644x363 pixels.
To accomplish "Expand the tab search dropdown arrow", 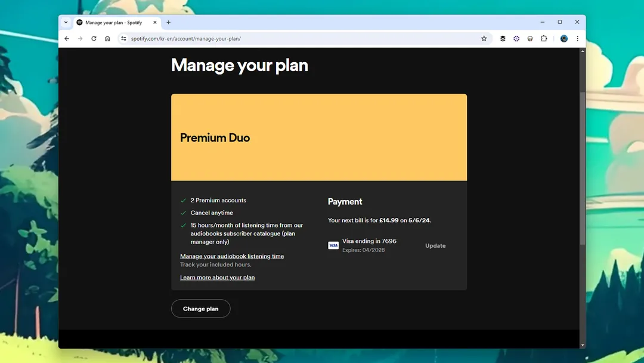I will (x=66, y=22).
